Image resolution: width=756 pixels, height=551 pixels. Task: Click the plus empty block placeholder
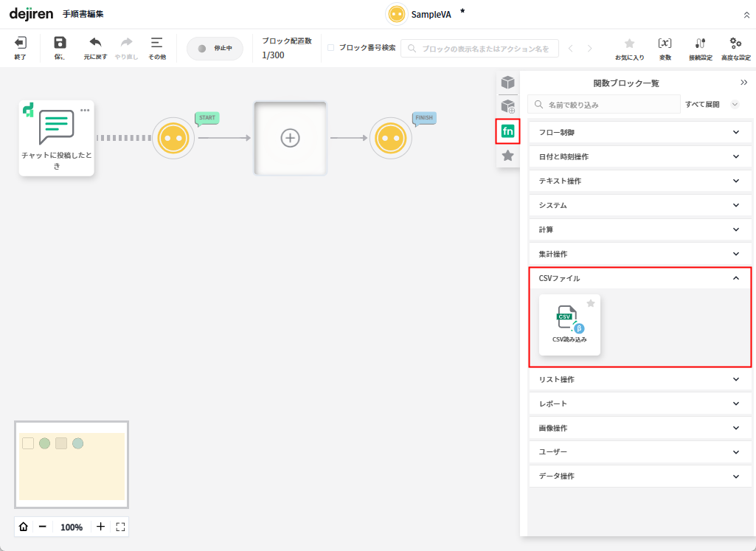point(291,138)
